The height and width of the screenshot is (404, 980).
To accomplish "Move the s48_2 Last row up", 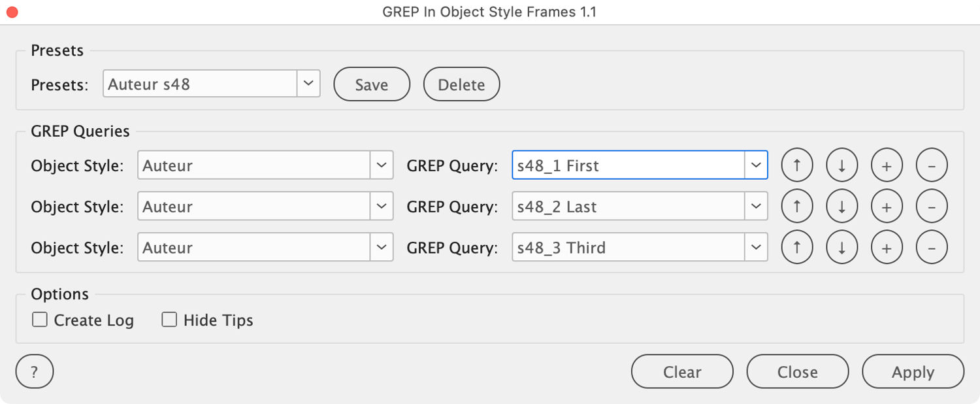I will (797, 207).
